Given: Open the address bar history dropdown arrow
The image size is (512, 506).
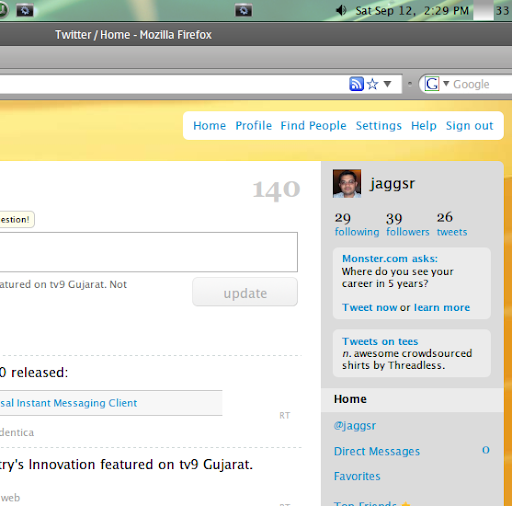Looking at the screenshot, I should click(387, 84).
